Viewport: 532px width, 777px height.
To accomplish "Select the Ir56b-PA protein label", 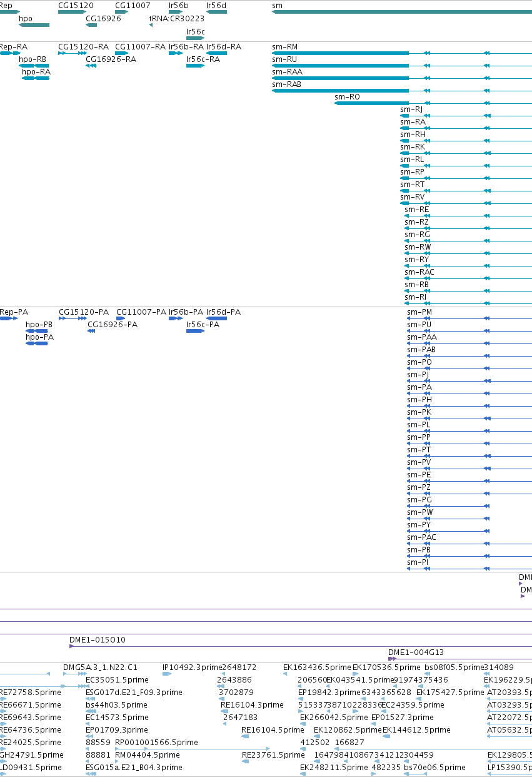I will coord(186,312).
